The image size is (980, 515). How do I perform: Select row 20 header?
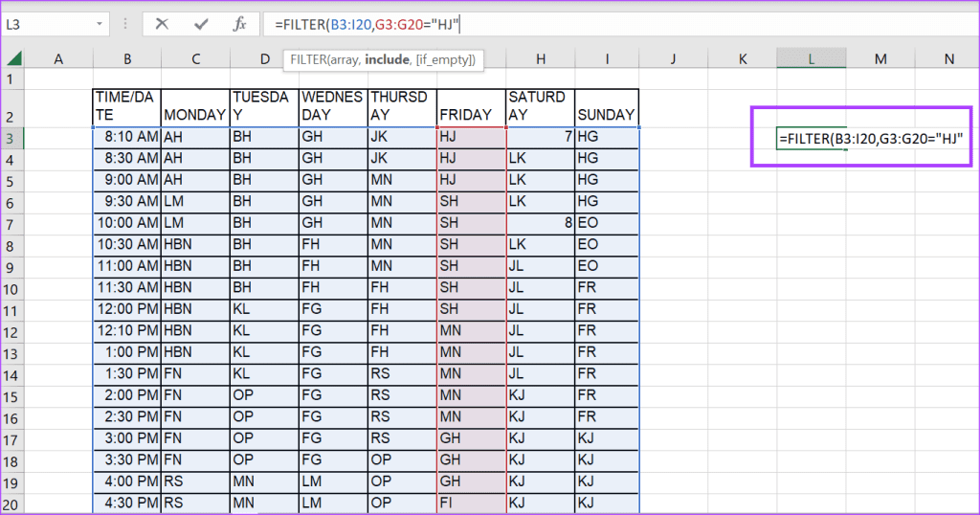click(x=11, y=504)
